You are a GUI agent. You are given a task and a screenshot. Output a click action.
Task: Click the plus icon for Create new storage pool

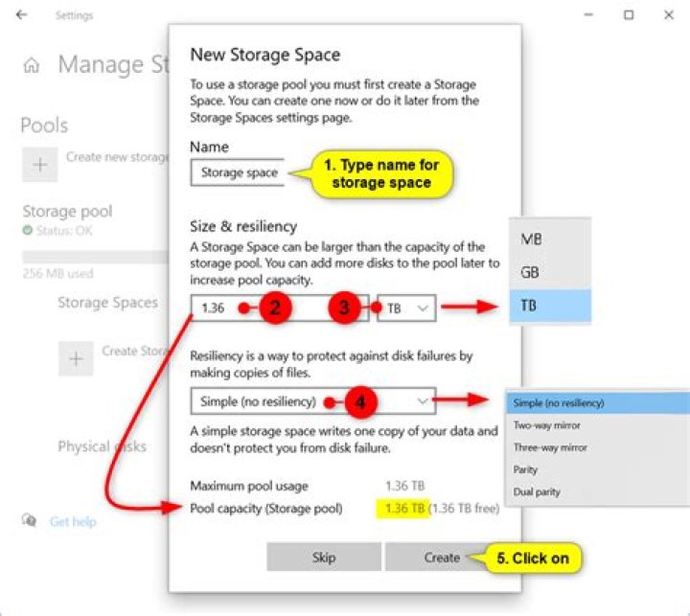pyautogui.click(x=40, y=165)
